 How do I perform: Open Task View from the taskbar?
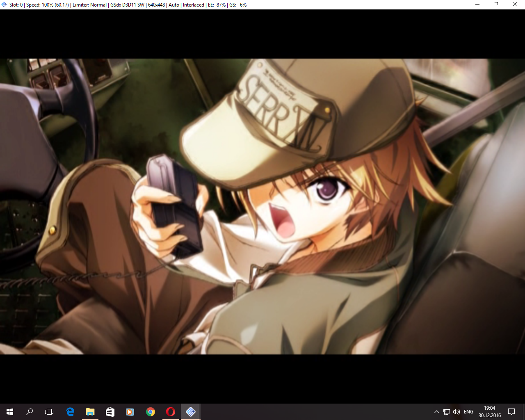tap(49, 412)
